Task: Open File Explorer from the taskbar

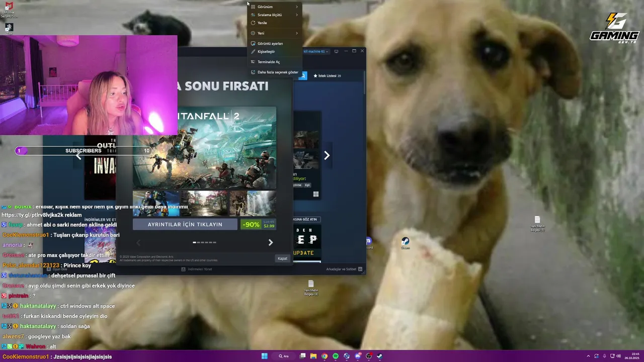Action: click(313, 356)
